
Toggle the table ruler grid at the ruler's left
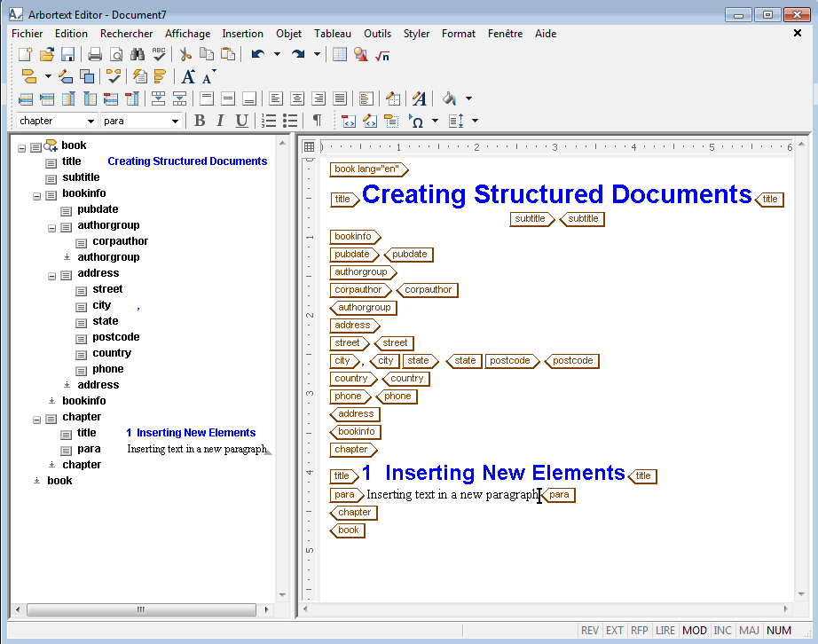pyautogui.click(x=309, y=147)
